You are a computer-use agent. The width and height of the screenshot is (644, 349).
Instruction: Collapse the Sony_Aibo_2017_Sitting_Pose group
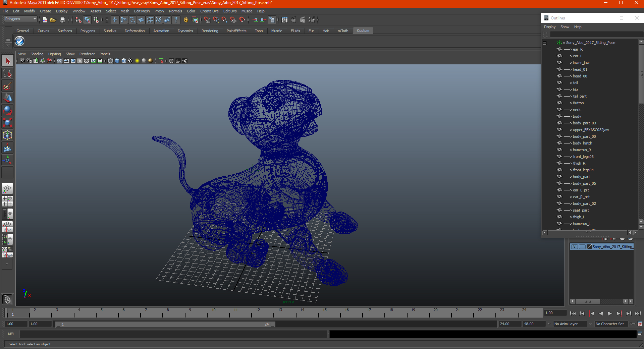tap(545, 43)
